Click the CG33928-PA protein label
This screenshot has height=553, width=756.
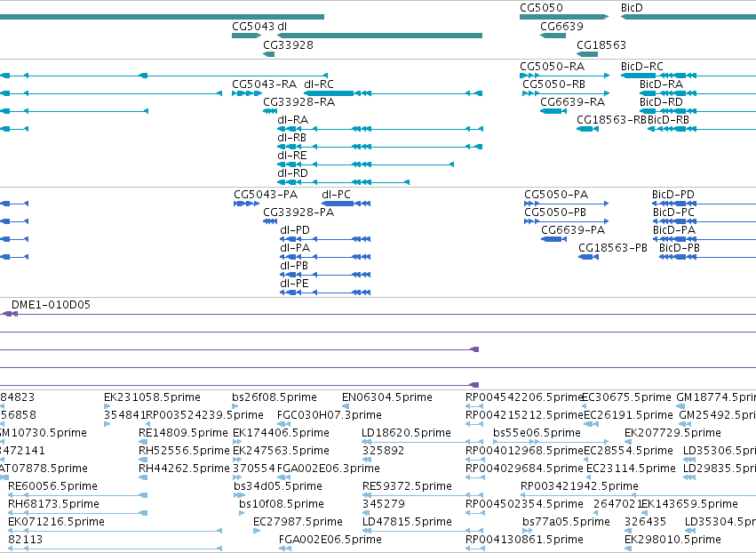pos(298,212)
